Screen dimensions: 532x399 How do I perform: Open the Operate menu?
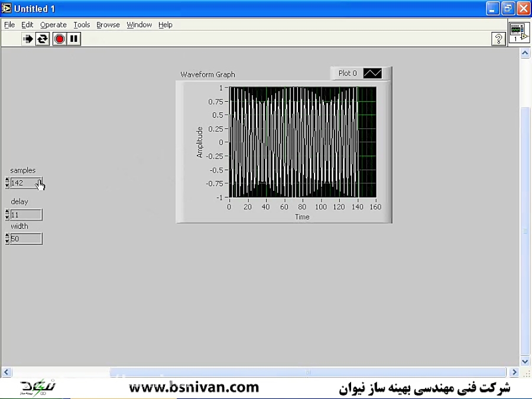pos(53,24)
